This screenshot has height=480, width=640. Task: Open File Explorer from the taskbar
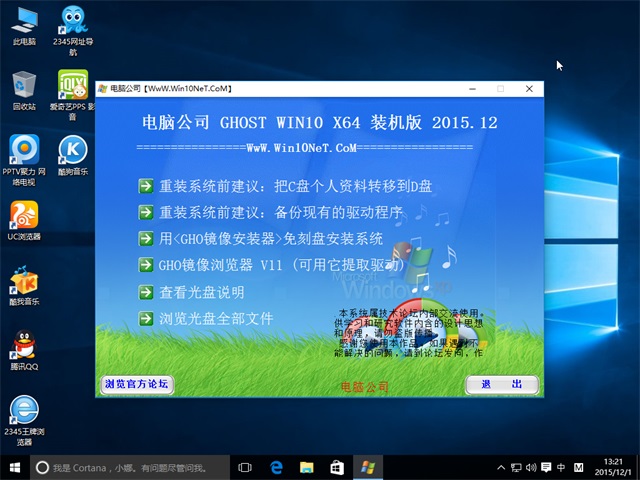pos(307,468)
